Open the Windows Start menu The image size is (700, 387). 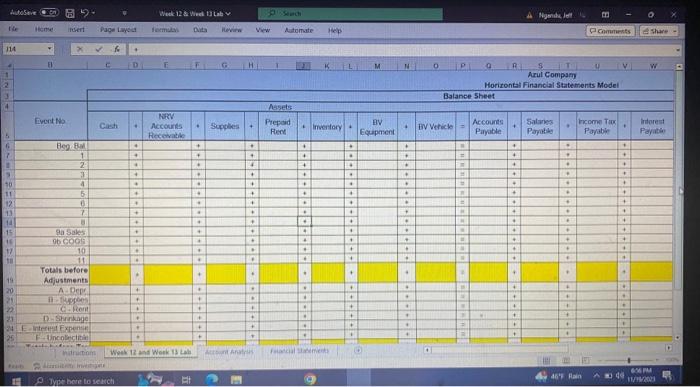click(17, 382)
